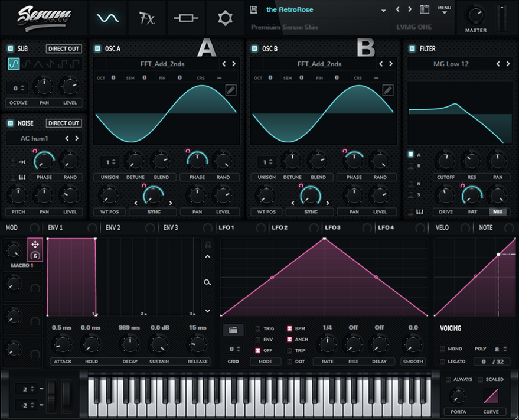This screenshot has width=519, height=420.
Task: Select previous OSC B wavetable
Action: [x=381, y=64]
